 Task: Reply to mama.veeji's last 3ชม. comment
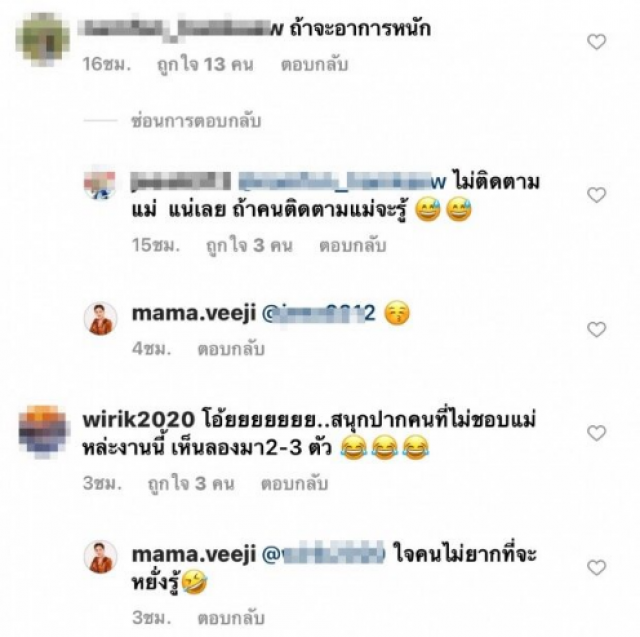coord(231,618)
